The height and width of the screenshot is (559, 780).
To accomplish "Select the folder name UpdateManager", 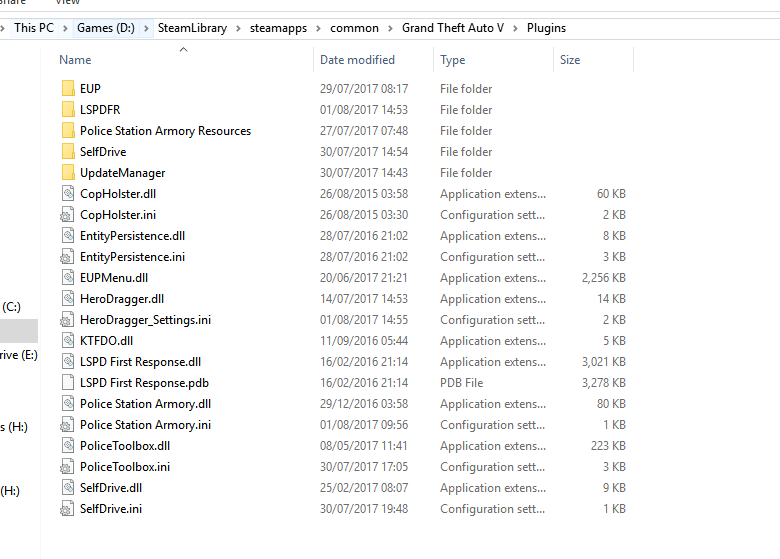I will click(x=122, y=173).
